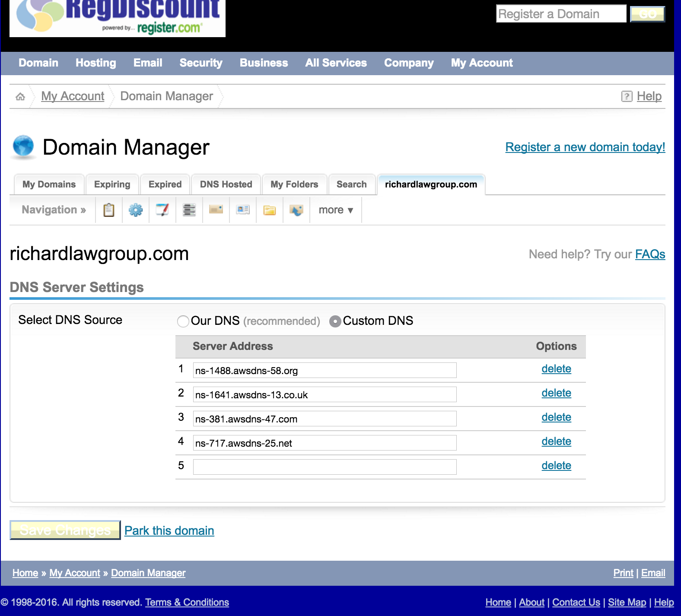Click the home icon in the breadcrumb
681x616 pixels.
coord(20,96)
